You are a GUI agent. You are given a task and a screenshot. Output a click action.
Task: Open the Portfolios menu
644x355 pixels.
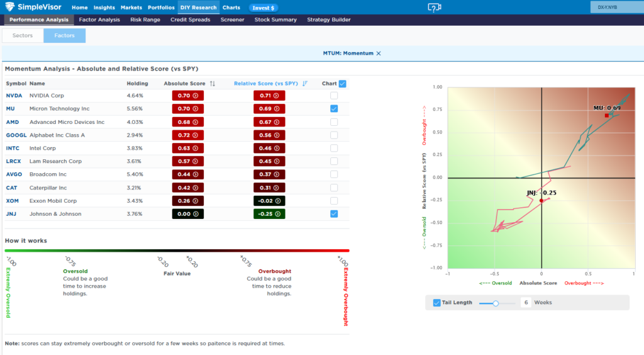[x=161, y=8]
